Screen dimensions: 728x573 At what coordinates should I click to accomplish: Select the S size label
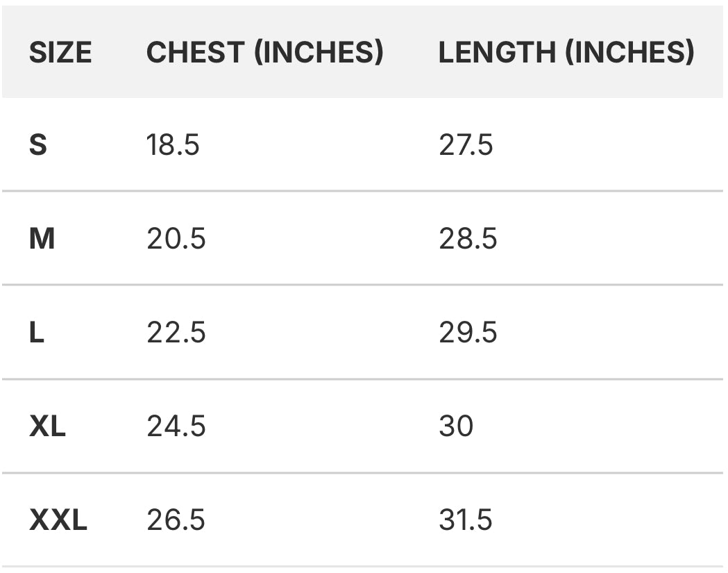click(38, 144)
